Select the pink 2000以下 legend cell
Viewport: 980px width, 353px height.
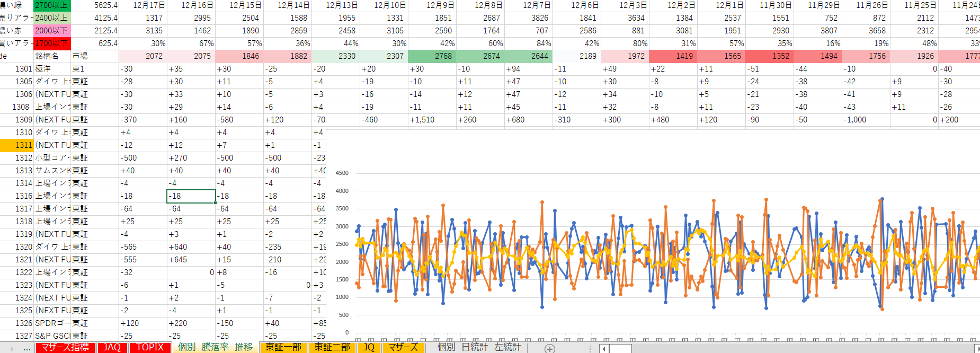[x=52, y=31]
